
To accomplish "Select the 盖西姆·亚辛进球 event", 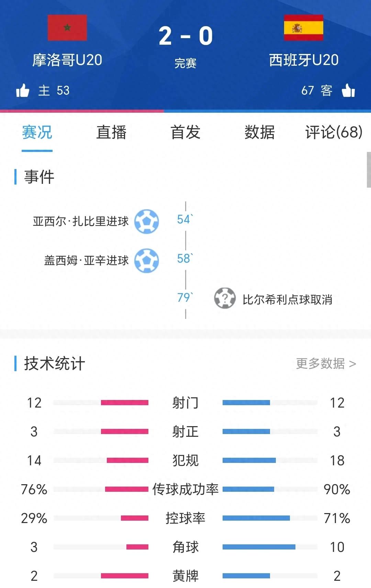I will [86, 260].
